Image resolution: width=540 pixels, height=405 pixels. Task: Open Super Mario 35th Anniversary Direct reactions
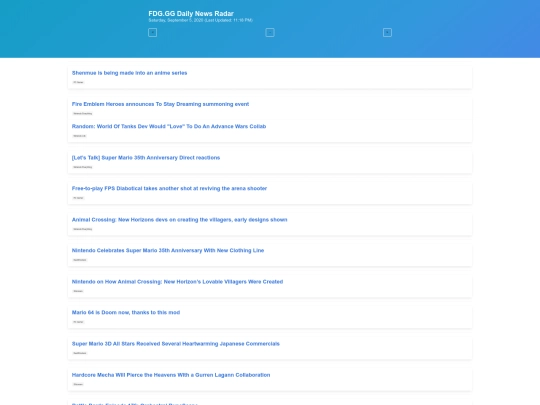(146, 158)
